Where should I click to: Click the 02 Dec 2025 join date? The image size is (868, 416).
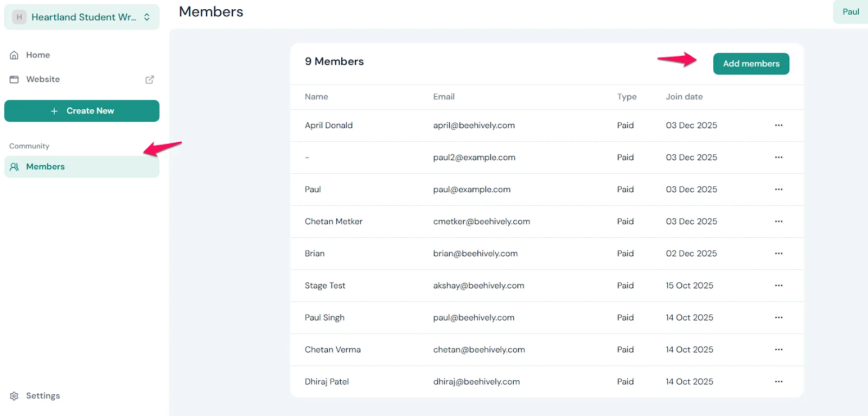[691, 254]
